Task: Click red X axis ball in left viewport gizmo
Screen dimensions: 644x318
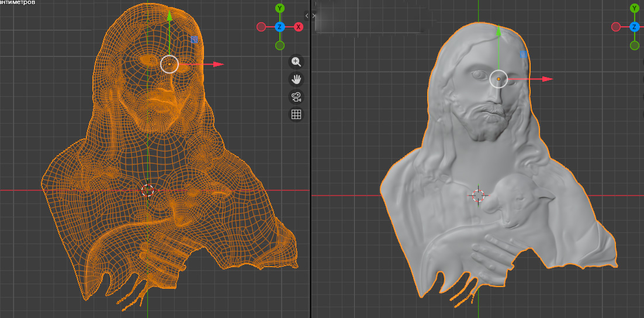Action: 299,27
